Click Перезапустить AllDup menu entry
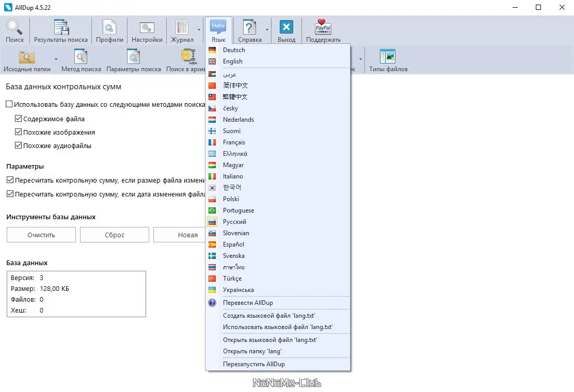 click(x=278, y=364)
